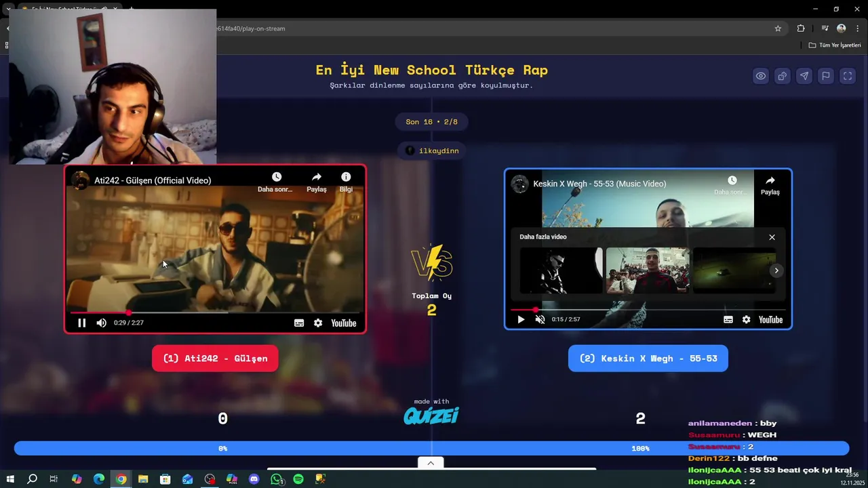
Task: Open Task View on taskbar
Action: coord(54,479)
